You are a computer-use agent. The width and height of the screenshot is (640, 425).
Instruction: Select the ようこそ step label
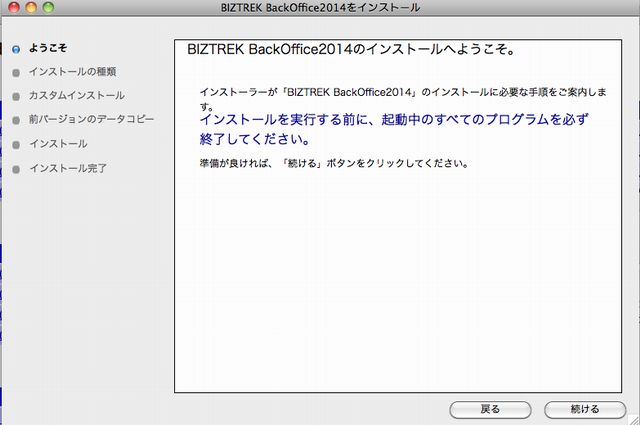48,48
